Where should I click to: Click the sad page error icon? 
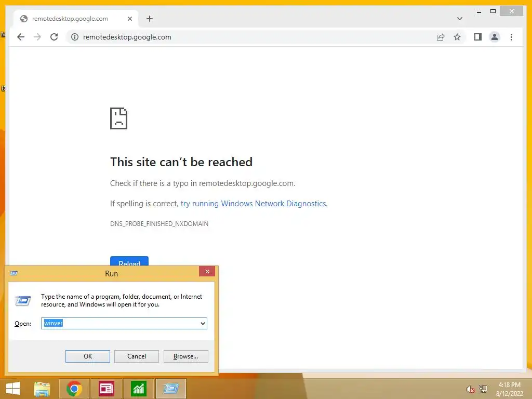[119, 118]
